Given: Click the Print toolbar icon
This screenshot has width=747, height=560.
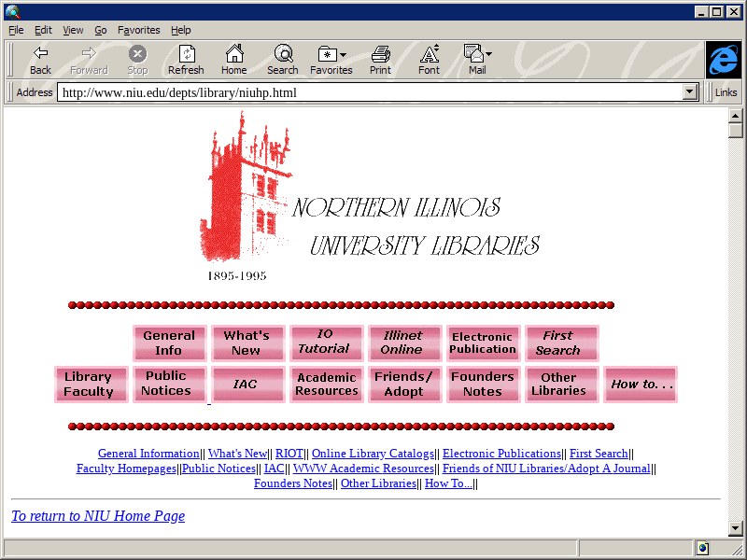Looking at the screenshot, I should click(380, 60).
